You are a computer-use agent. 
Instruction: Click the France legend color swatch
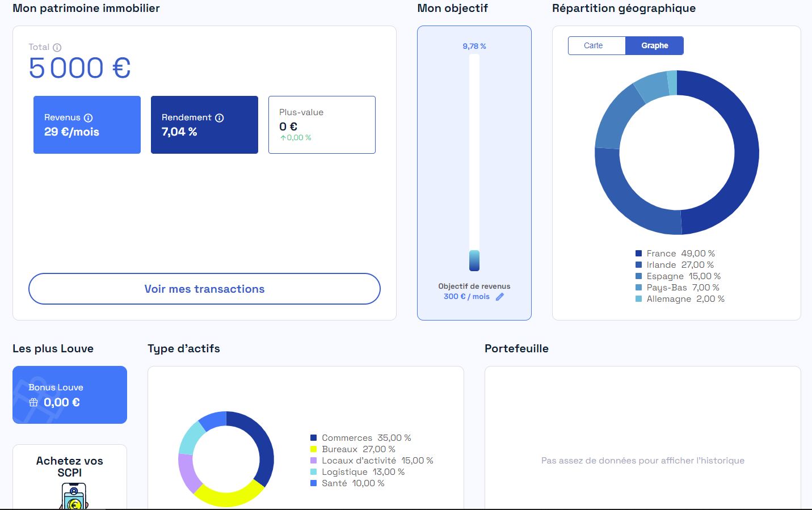(638, 254)
